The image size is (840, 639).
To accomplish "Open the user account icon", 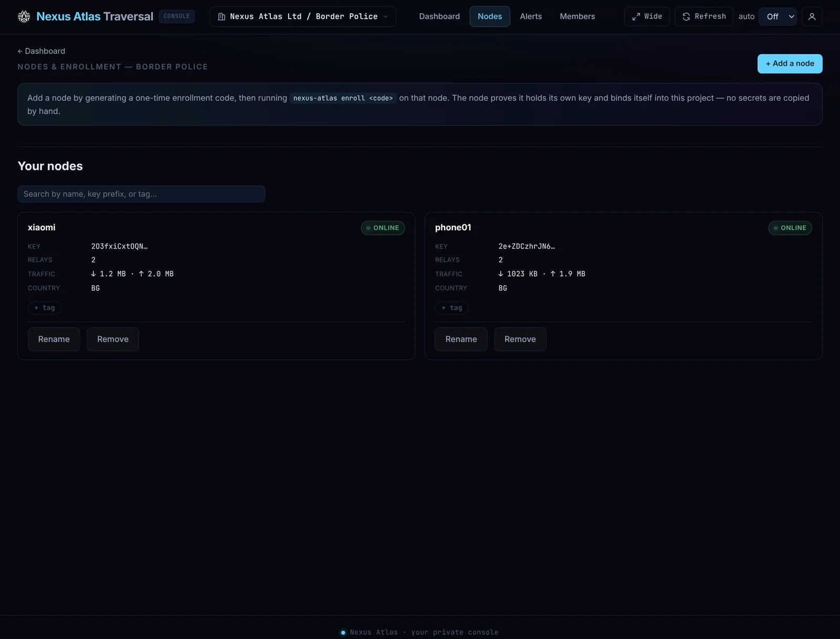I will click(812, 17).
